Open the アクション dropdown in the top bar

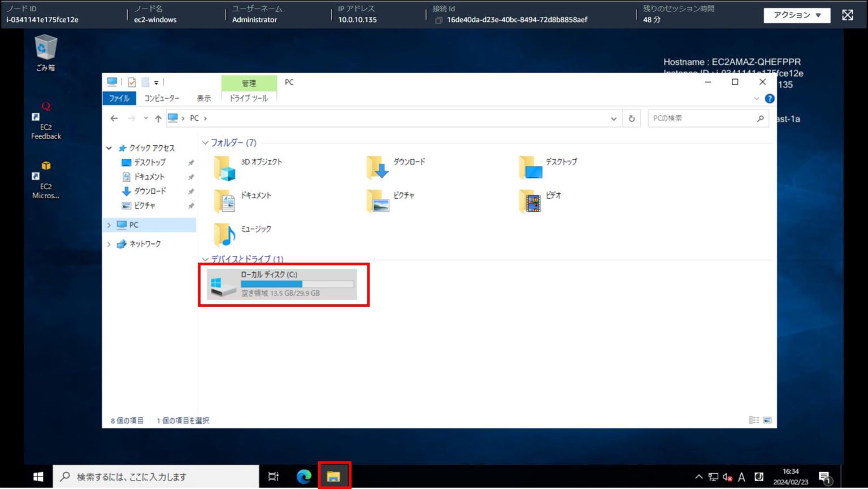tap(797, 15)
